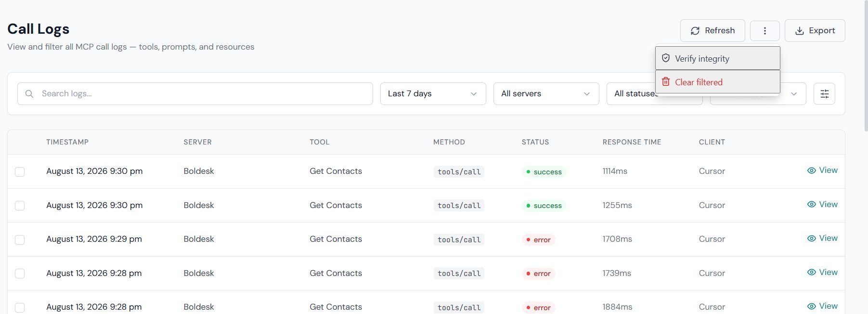Open the advanced filters sliders icon

(824, 93)
